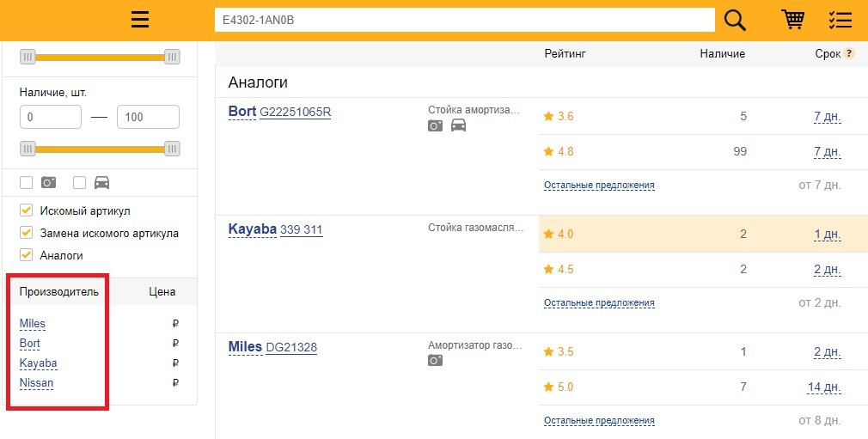Click the 1 дн. delivery term
The height and width of the screenshot is (439, 868).
[x=827, y=235]
